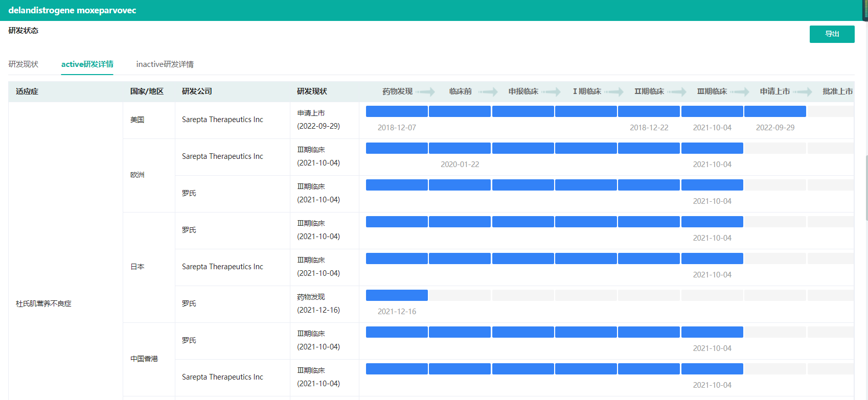Click the 研发公司 column header
The width and height of the screenshot is (868, 400).
[x=197, y=91]
